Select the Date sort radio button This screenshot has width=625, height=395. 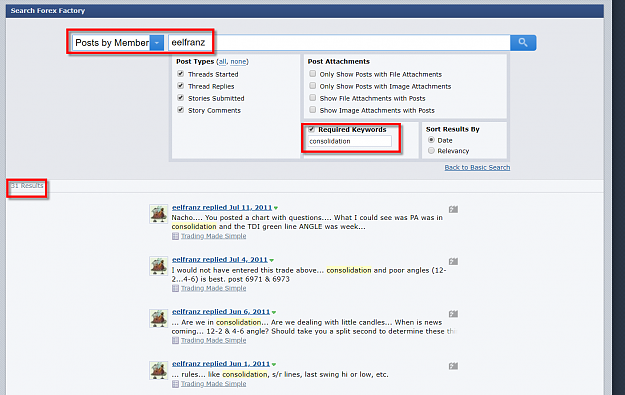click(431, 140)
